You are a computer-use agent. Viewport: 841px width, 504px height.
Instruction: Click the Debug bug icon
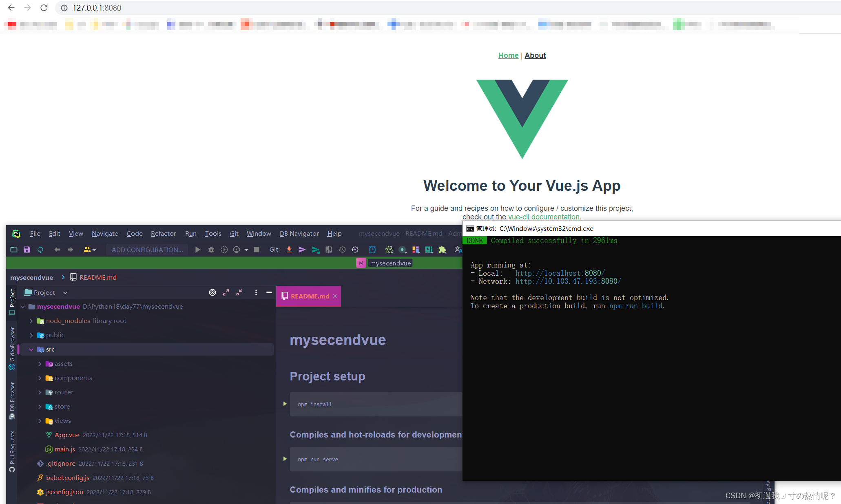click(x=211, y=250)
